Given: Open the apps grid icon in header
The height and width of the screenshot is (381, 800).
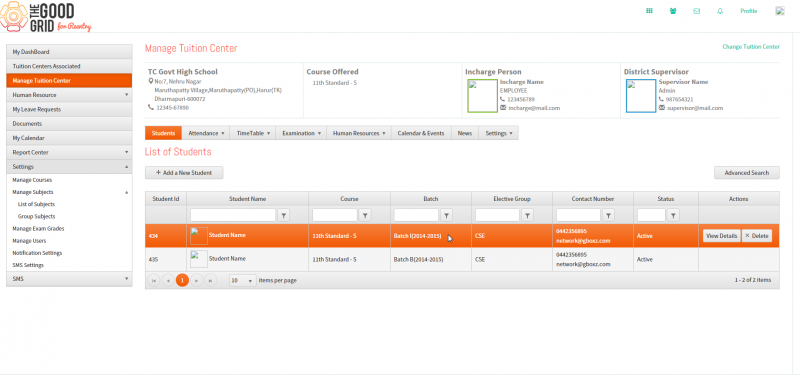Looking at the screenshot, I should pos(649,11).
